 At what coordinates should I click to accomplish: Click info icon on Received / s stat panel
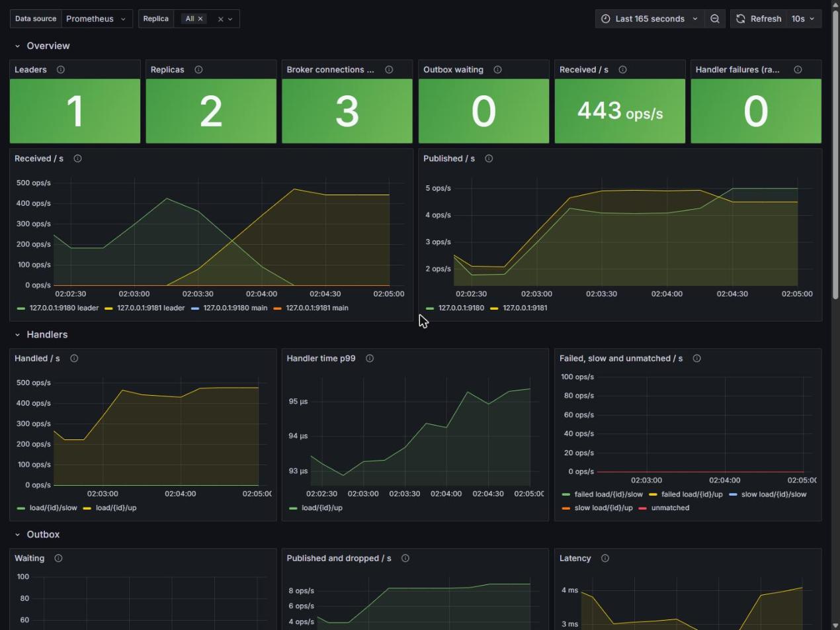[x=622, y=69]
